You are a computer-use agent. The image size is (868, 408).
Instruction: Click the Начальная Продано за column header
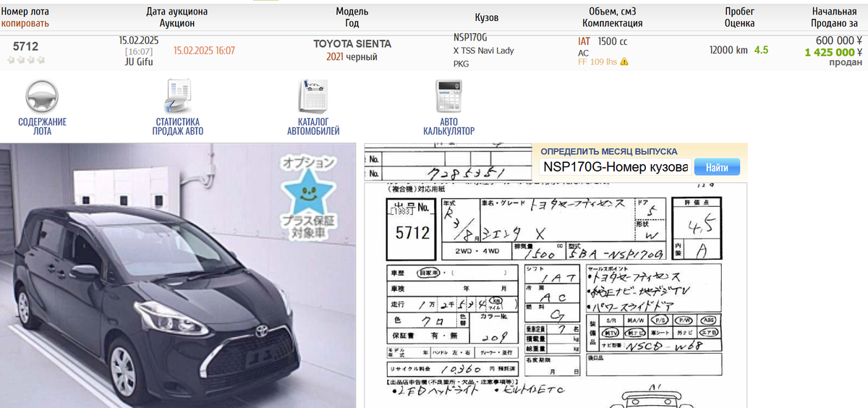(834, 17)
